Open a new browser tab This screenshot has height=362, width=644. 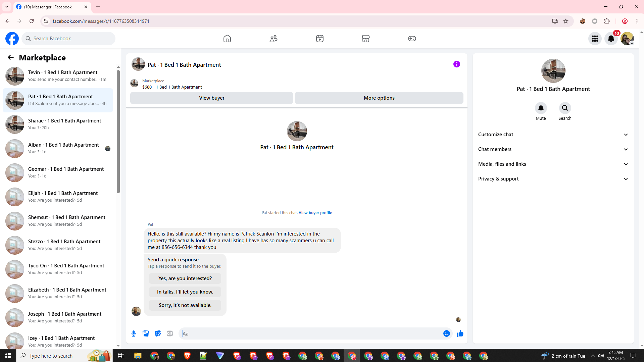98,7
